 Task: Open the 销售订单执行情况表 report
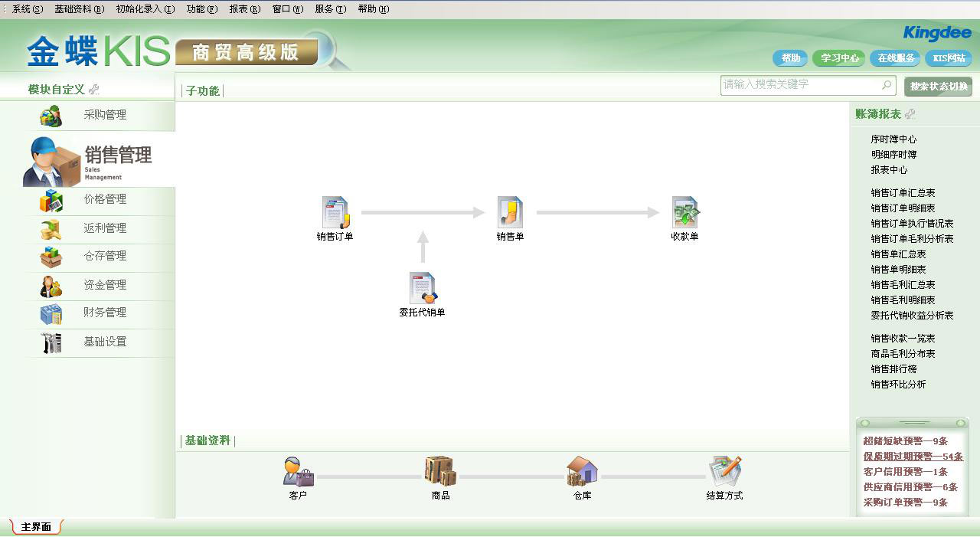[x=912, y=224]
